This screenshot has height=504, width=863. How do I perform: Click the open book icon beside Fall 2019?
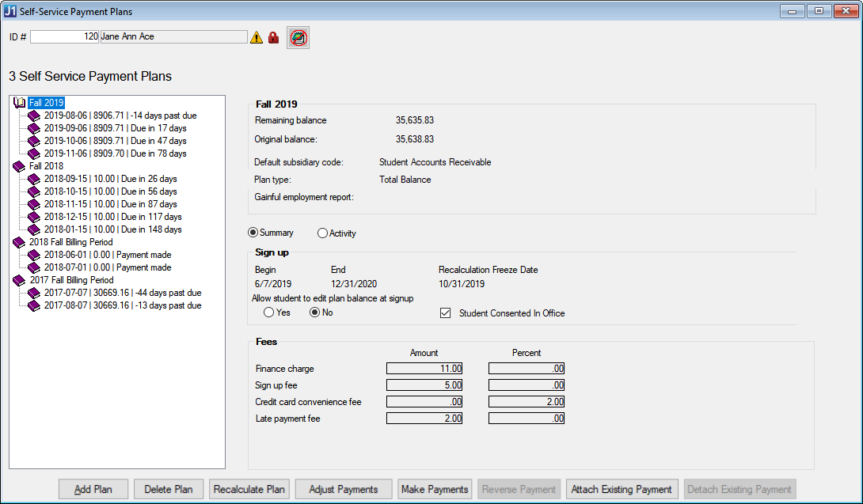20,103
